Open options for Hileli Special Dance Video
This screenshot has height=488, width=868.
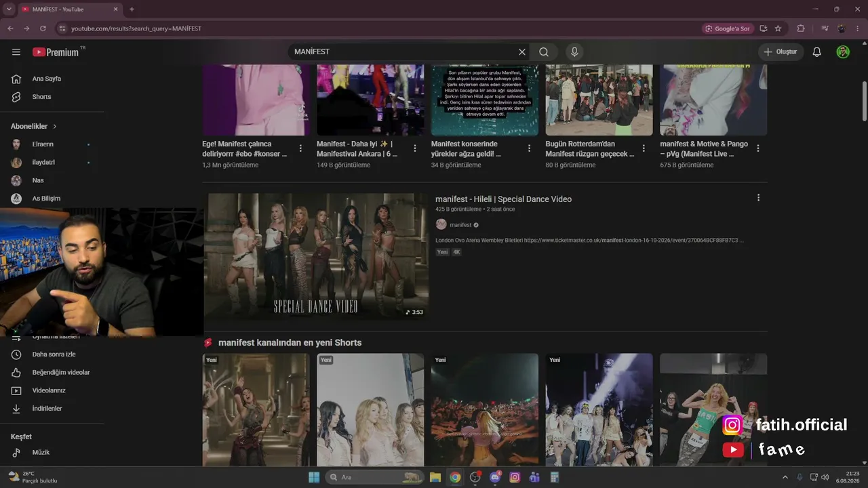coord(758,198)
